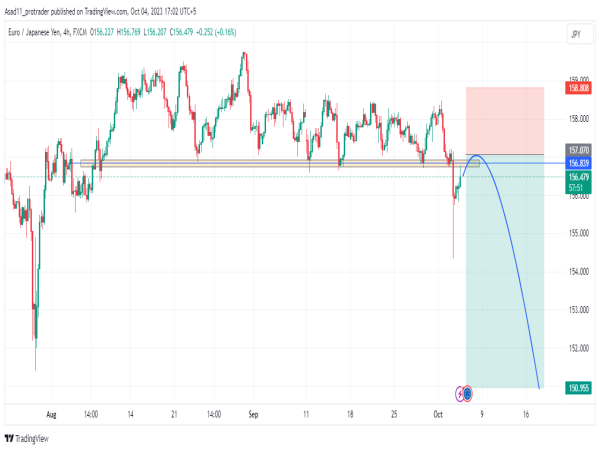Click the Asad11_protrader published header text
Viewport: 600px width, 452px height.
coord(100,12)
